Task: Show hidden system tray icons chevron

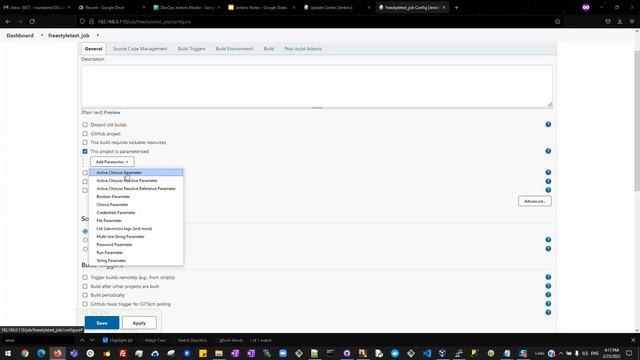Action: [561, 353]
